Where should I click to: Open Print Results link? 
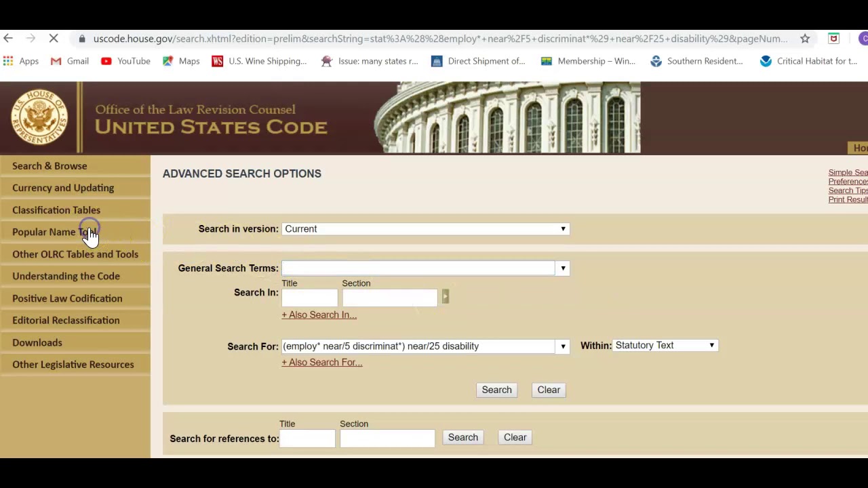(x=848, y=199)
